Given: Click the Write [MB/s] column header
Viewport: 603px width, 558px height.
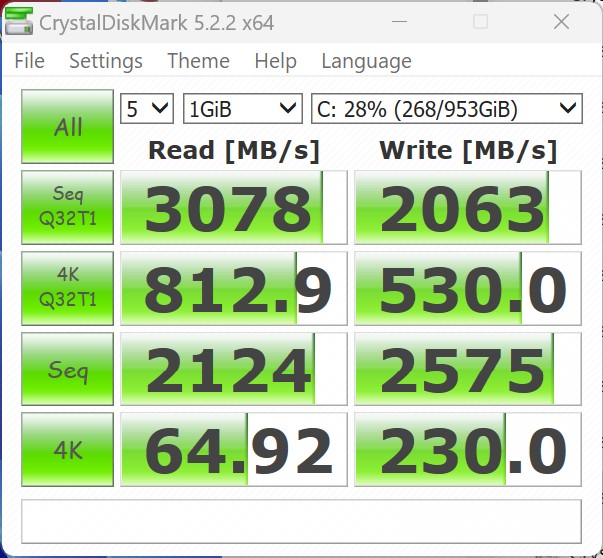Looking at the screenshot, I should click(x=468, y=150).
